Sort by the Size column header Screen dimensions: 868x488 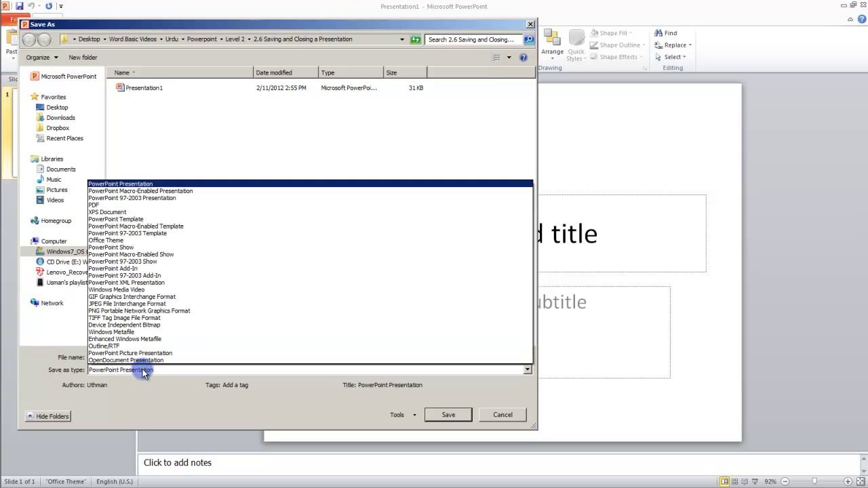coord(405,73)
